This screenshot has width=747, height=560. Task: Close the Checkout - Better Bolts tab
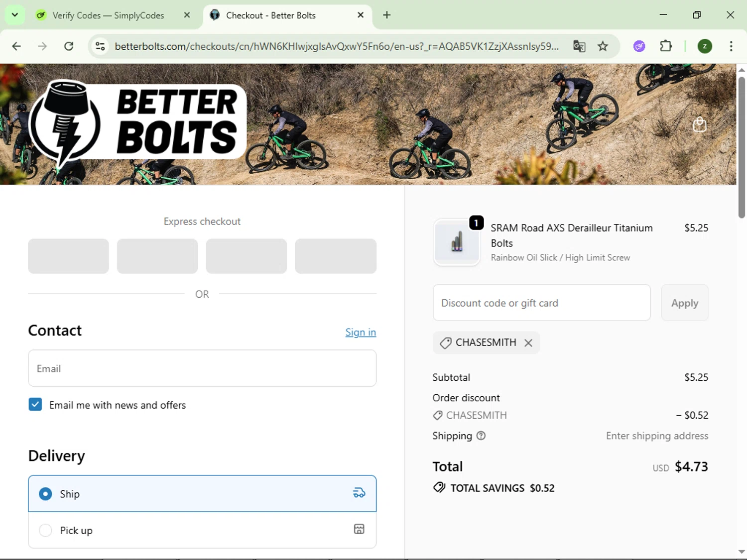(361, 15)
